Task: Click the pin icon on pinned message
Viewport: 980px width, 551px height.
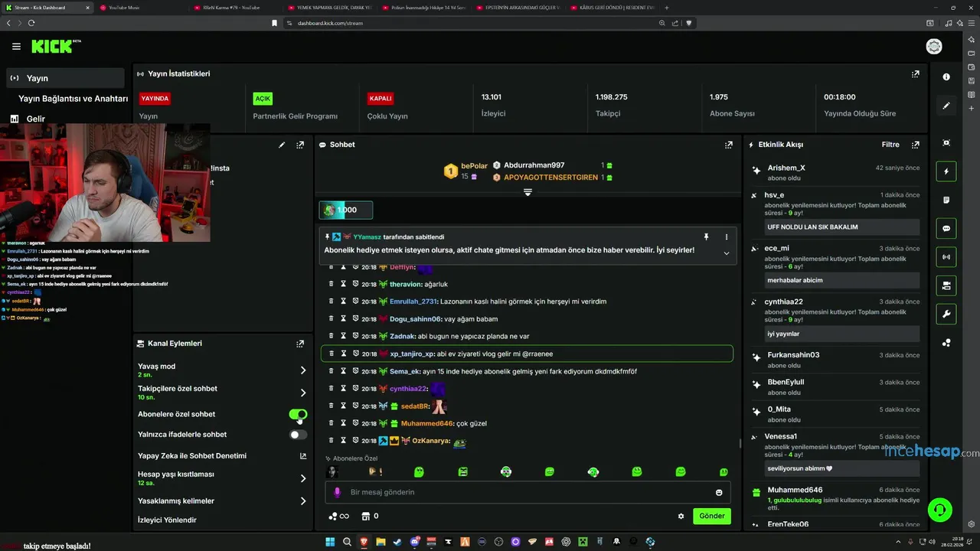Action: pos(706,237)
